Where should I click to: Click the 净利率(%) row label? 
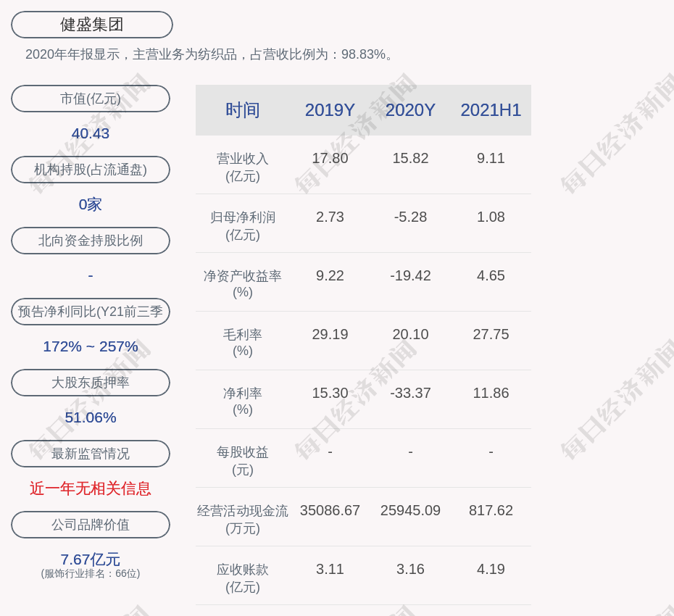tap(243, 401)
